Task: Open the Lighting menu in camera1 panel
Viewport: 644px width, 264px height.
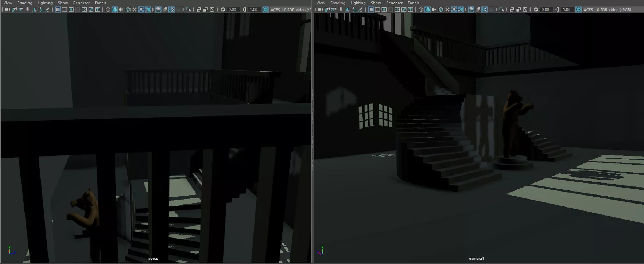Action: tap(358, 3)
